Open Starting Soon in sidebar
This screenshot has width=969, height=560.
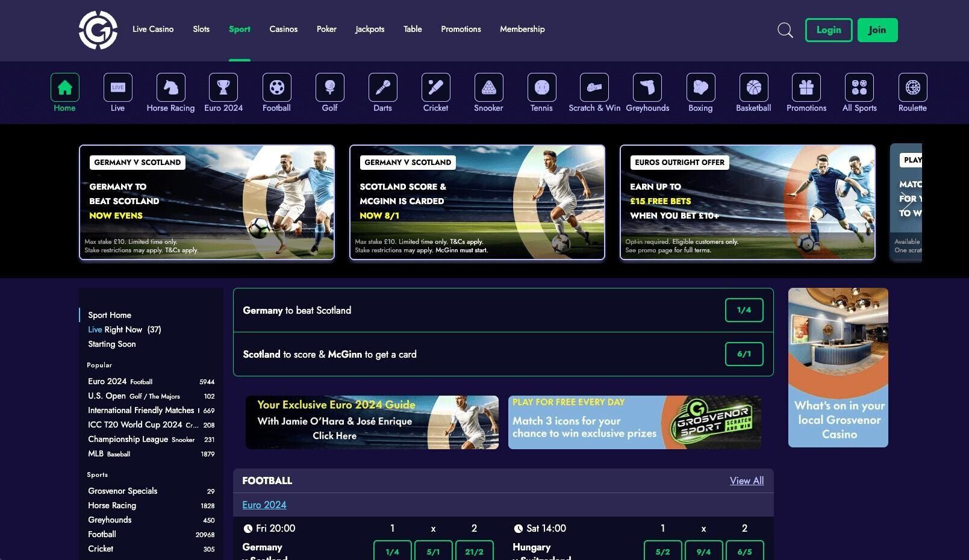pos(112,344)
